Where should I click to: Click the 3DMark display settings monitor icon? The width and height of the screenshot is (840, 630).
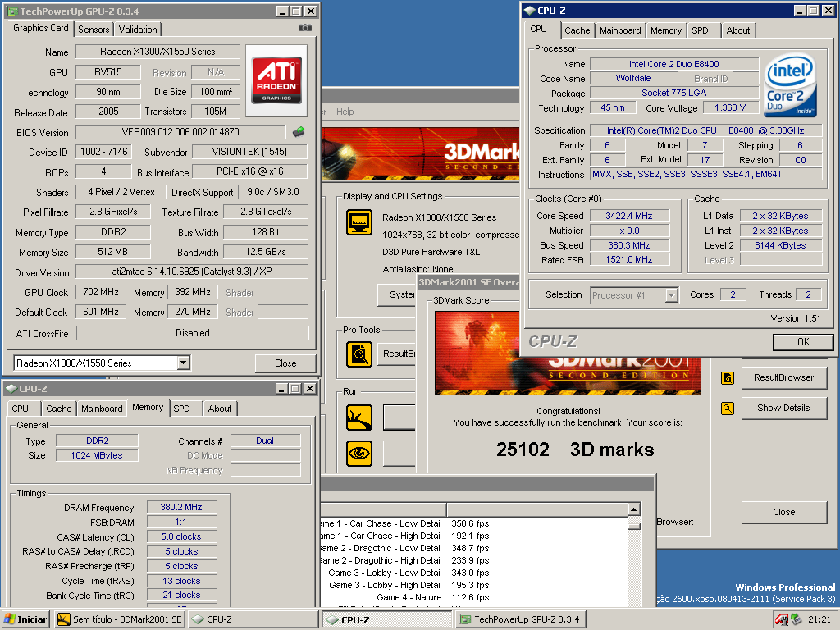[x=359, y=222]
